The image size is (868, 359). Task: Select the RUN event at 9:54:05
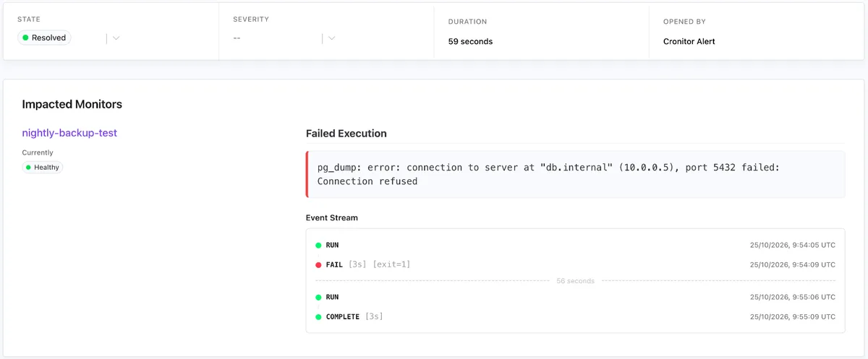tap(576, 245)
